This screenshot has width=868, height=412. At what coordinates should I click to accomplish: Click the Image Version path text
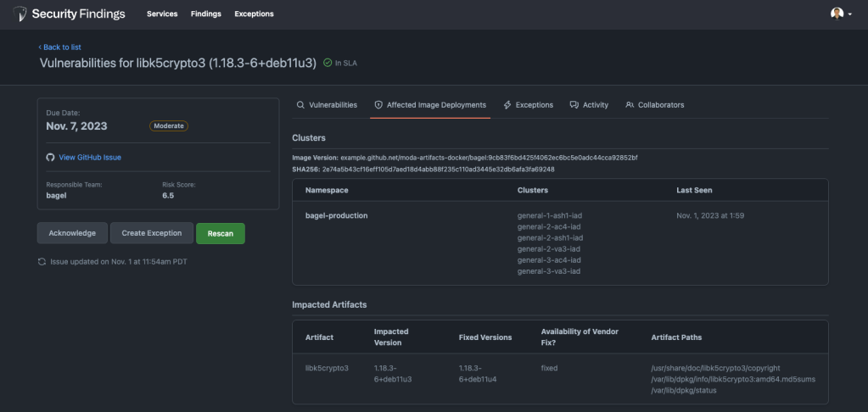point(489,158)
